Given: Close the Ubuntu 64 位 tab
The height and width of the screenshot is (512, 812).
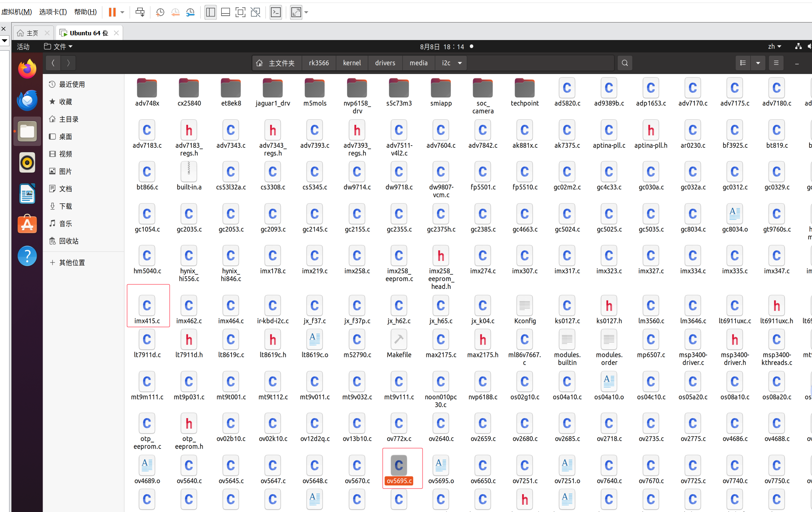Looking at the screenshot, I should point(116,33).
